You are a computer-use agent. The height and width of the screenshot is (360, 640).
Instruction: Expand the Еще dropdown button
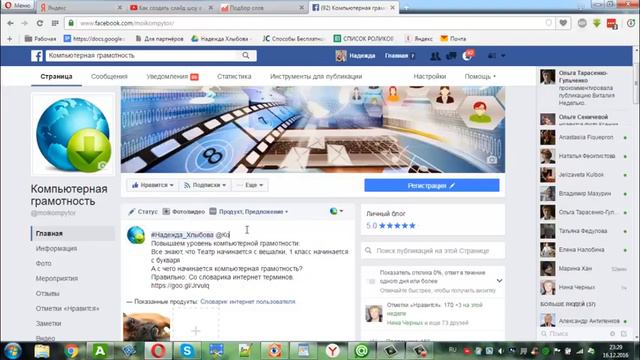[250, 185]
